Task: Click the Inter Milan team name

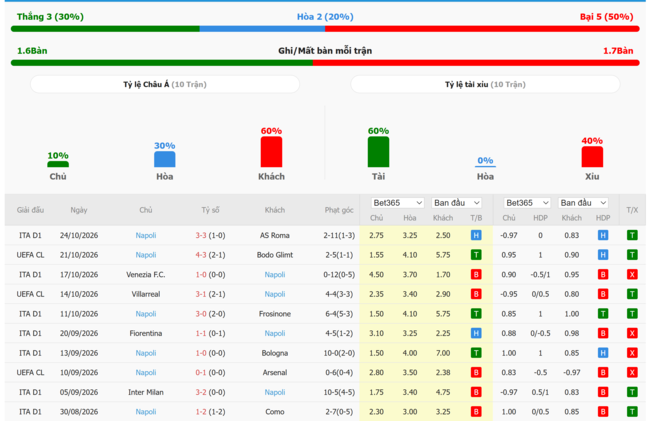Action: (x=146, y=392)
